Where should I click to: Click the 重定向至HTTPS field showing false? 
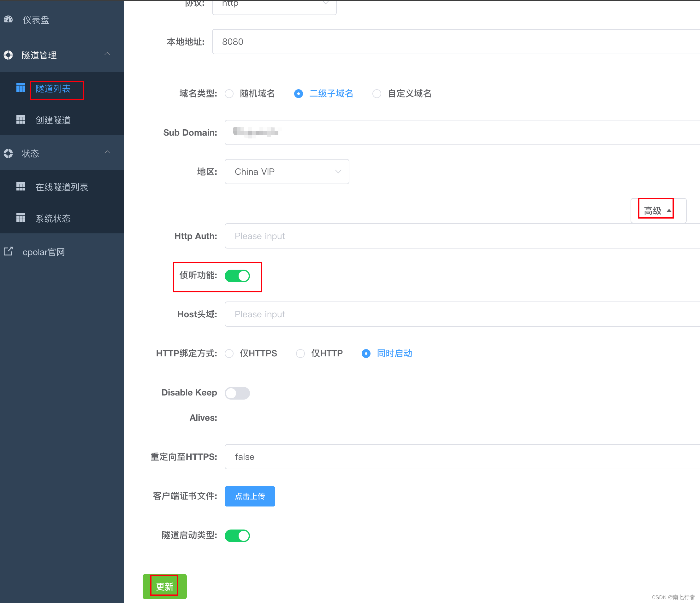pos(462,456)
